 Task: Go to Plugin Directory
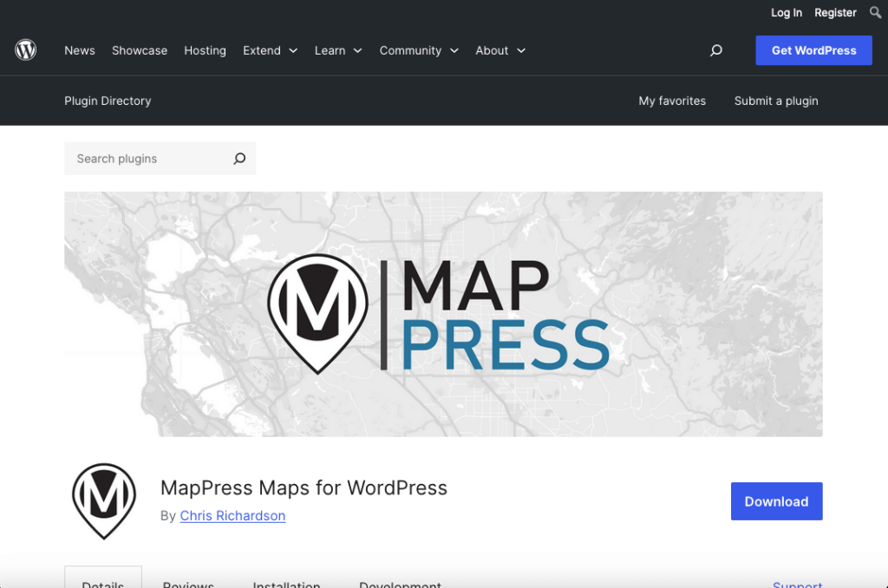point(108,101)
